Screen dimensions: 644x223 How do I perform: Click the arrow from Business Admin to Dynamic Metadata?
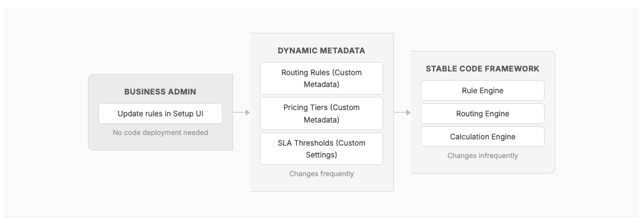point(241,112)
